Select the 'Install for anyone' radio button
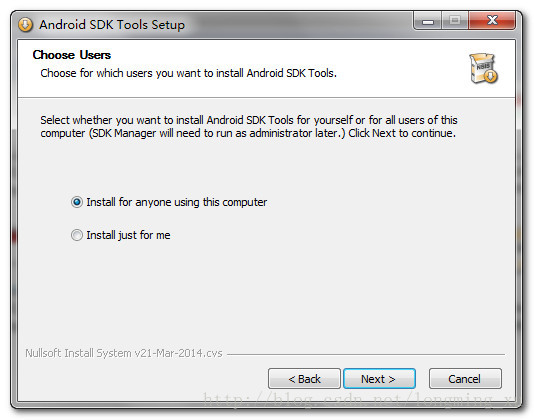 click(x=77, y=202)
